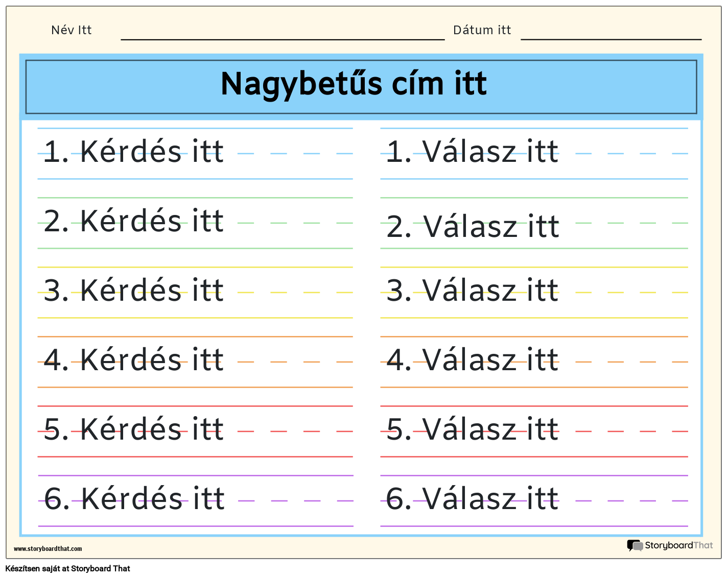Select the "2. Válasz itt" text
728x578 pixels.
pyautogui.click(x=473, y=227)
